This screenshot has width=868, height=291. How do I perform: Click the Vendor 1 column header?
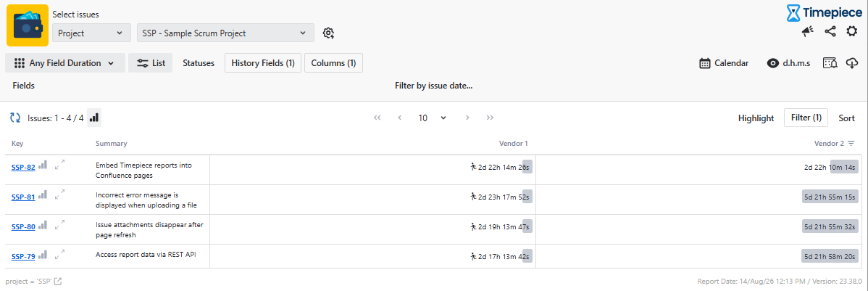(x=513, y=144)
